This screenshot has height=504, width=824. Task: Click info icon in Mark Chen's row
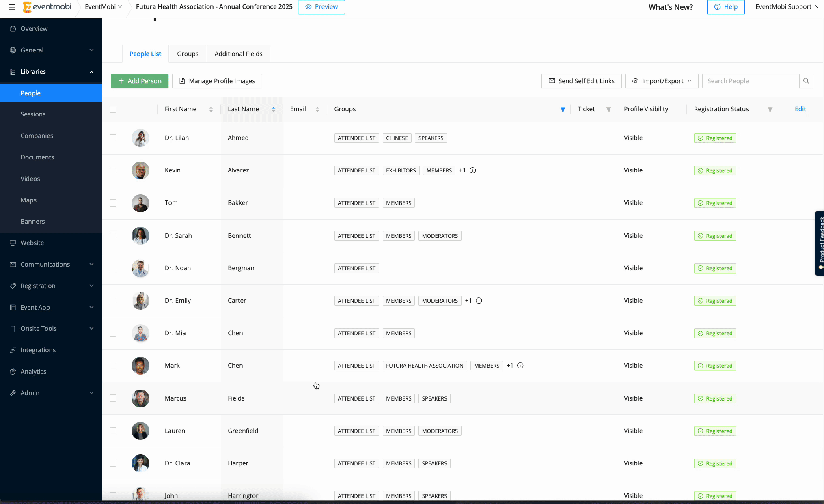click(520, 366)
